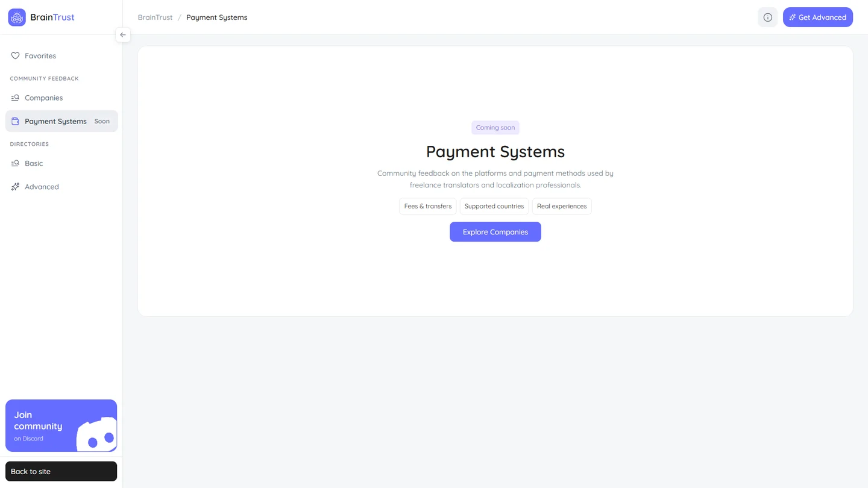Click the Back to site button

[x=61, y=472]
